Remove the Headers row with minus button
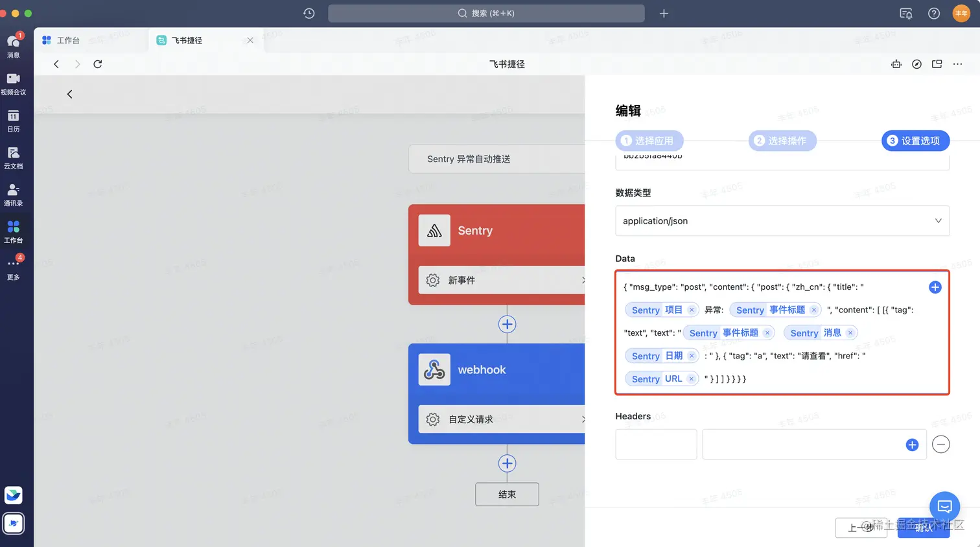 [x=940, y=445]
